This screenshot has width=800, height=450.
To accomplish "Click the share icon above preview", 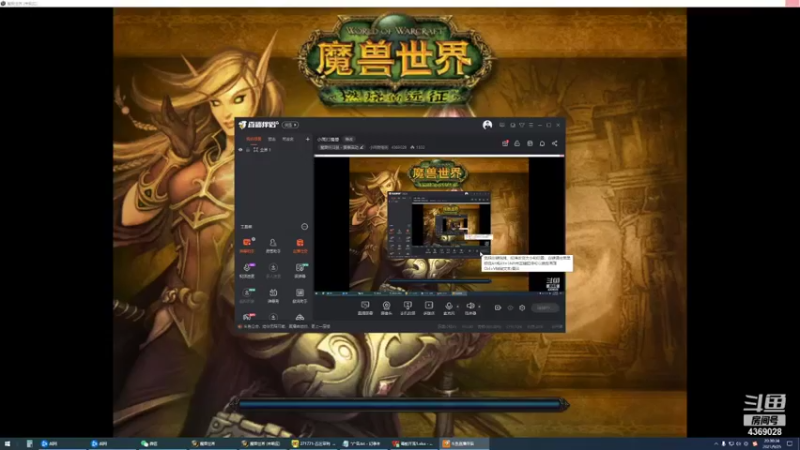I will [x=555, y=143].
